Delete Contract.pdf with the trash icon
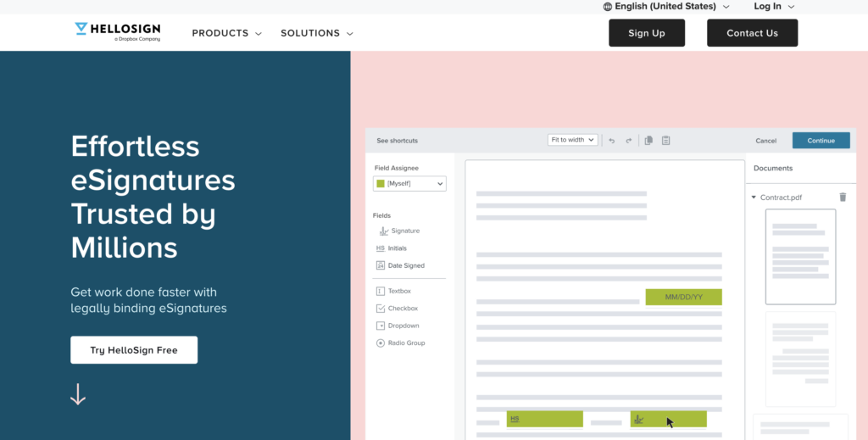The image size is (868, 440). tap(843, 197)
